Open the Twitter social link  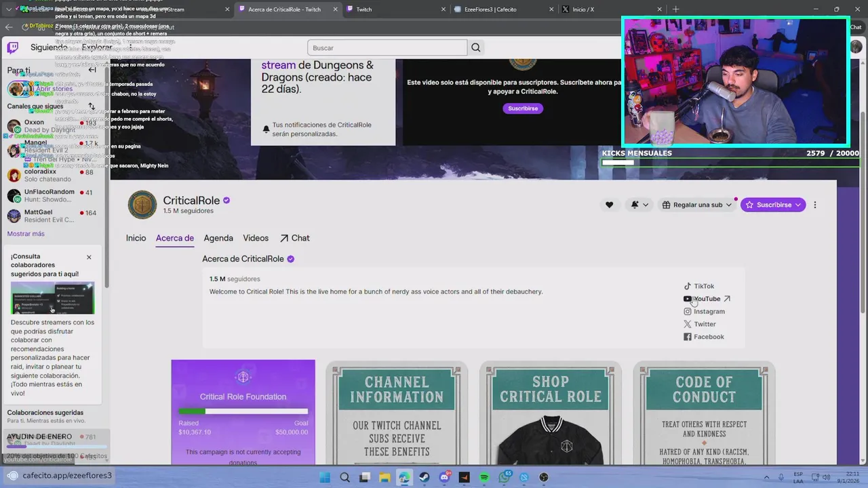pyautogui.click(x=699, y=324)
